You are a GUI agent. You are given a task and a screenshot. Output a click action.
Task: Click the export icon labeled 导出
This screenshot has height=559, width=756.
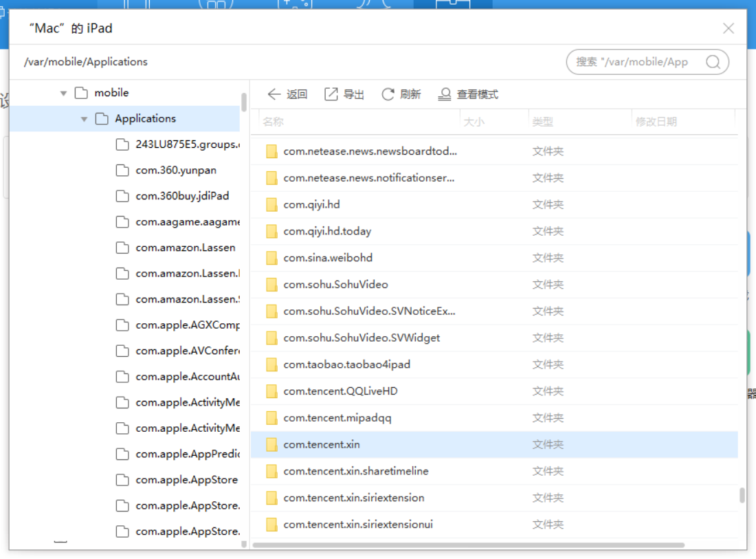[x=331, y=94]
